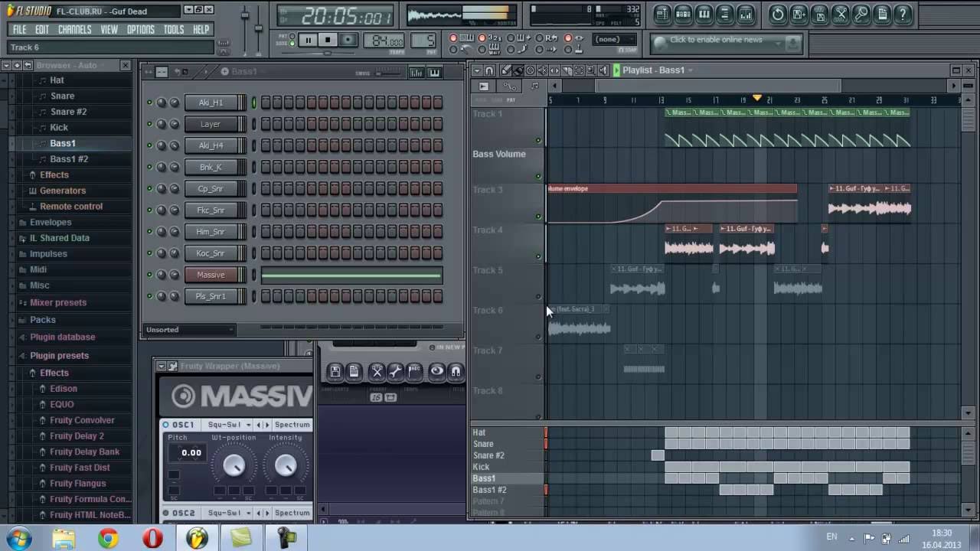Toggle the Massive channel mute LED
This screenshot has height=551, width=980.
149,275
